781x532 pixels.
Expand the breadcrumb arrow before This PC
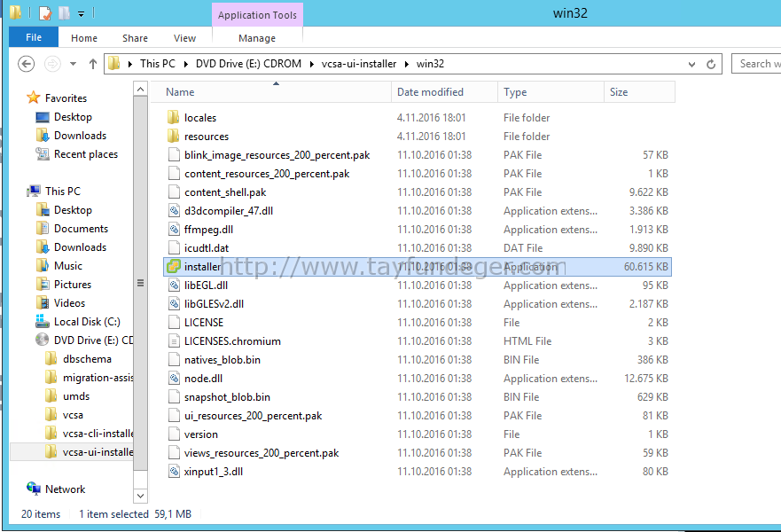click(x=130, y=64)
